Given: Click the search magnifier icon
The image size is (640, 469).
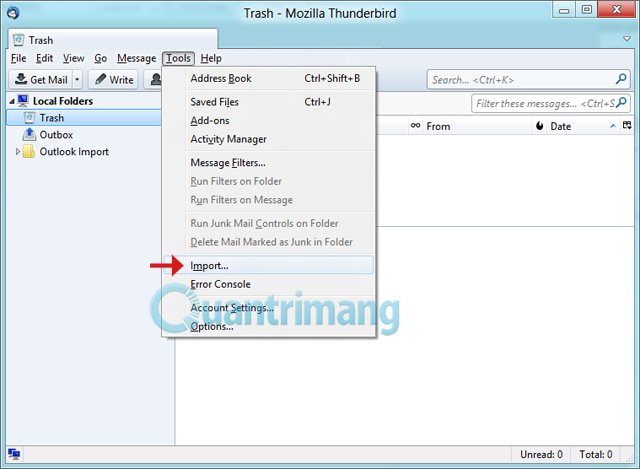Looking at the screenshot, I should click(x=621, y=79).
